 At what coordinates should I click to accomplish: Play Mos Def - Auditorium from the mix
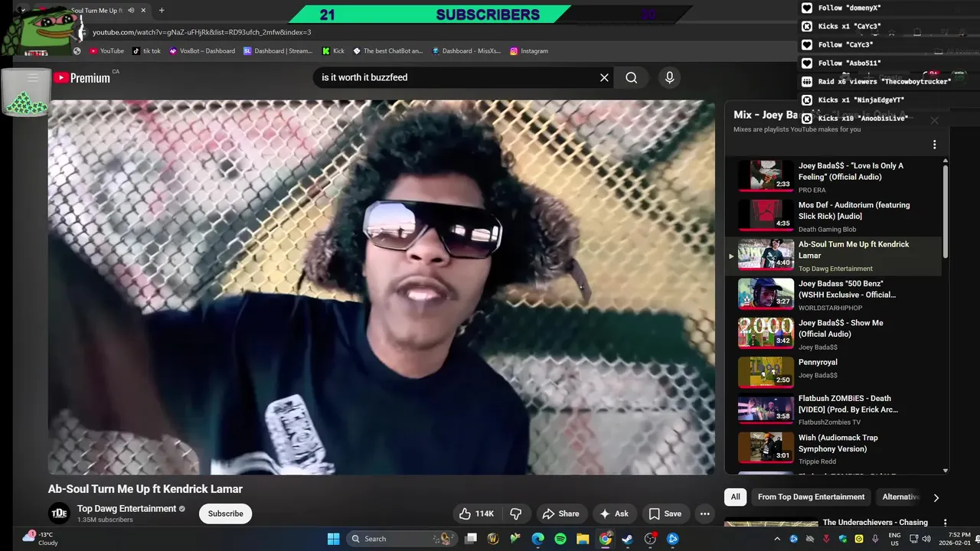coord(833,216)
